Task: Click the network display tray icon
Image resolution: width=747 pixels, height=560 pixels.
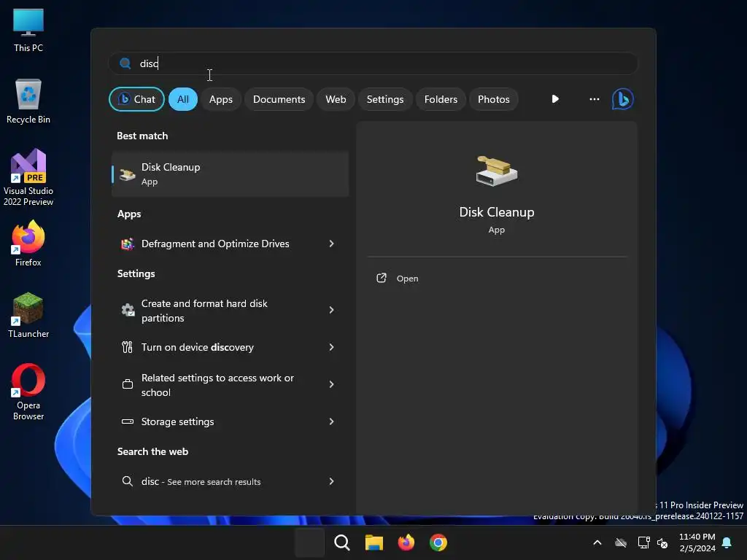Action: 643,542
